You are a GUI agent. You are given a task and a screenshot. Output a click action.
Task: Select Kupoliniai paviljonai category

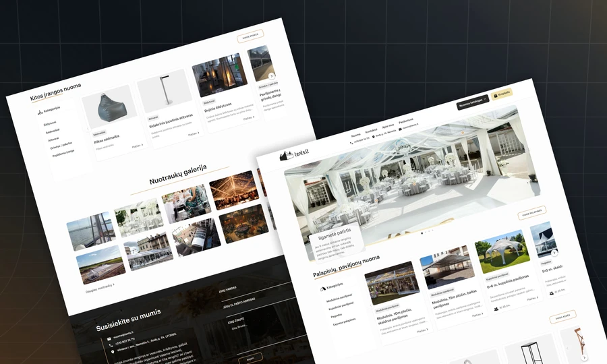(x=341, y=306)
